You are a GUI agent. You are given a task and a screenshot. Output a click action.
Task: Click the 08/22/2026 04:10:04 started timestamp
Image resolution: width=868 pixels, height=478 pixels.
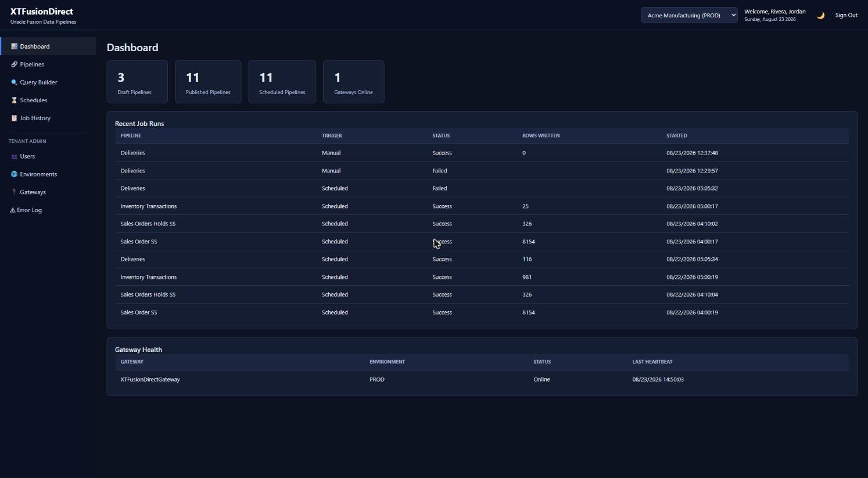point(692,295)
